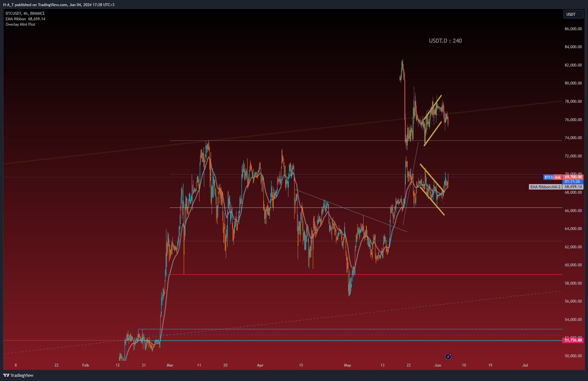Click the 15 date label on time axis
Image resolution: width=588 pixels, height=381 pixels.
[301, 365]
